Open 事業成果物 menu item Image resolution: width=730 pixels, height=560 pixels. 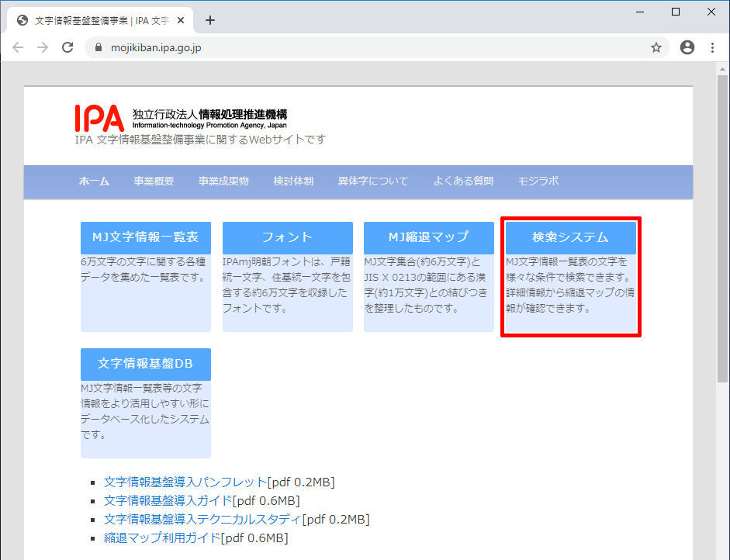click(223, 181)
